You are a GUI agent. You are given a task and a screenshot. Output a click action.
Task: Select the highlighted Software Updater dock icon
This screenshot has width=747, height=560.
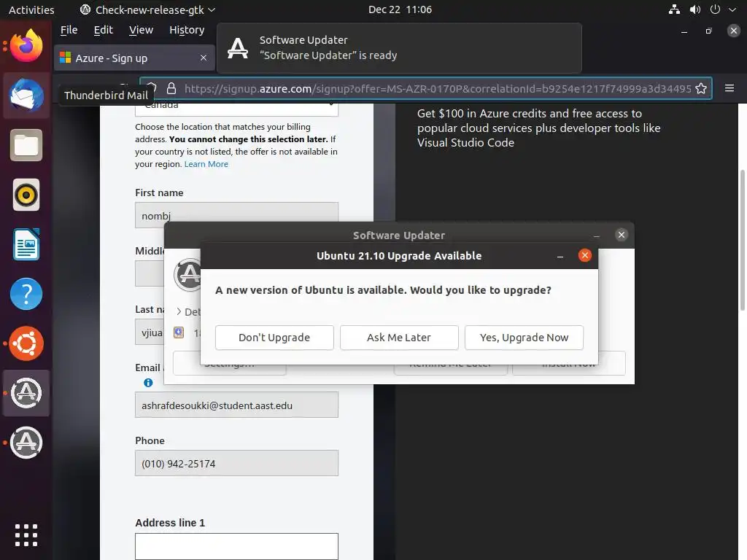tap(26, 393)
